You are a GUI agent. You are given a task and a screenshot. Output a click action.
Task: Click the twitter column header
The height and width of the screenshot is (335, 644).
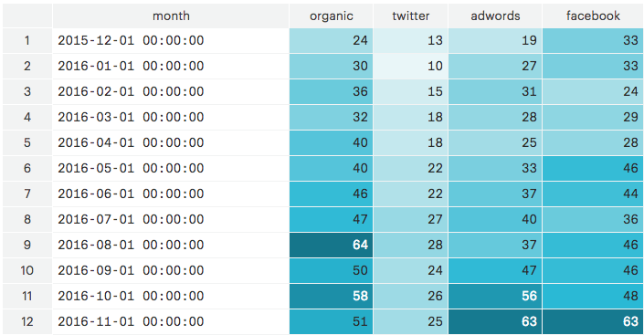click(410, 16)
